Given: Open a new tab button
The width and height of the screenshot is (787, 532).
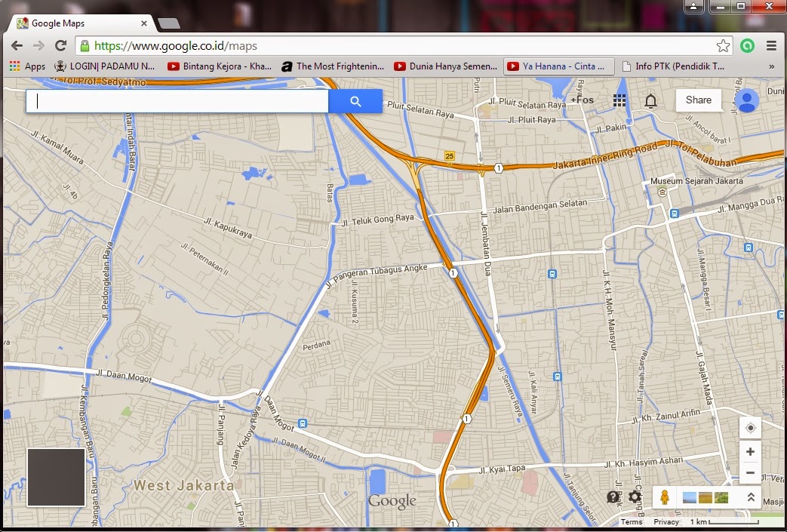Looking at the screenshot, I should click(169, 23).
